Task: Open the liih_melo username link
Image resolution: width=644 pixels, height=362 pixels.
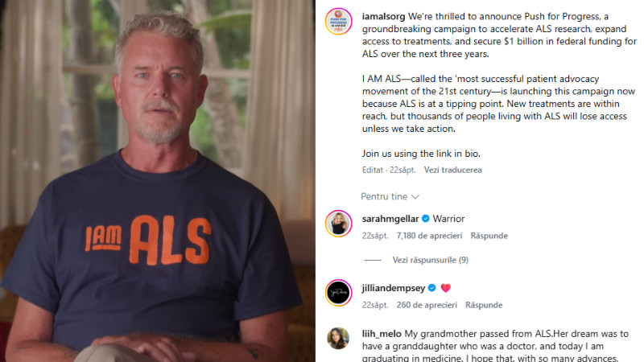Action: 382,334
